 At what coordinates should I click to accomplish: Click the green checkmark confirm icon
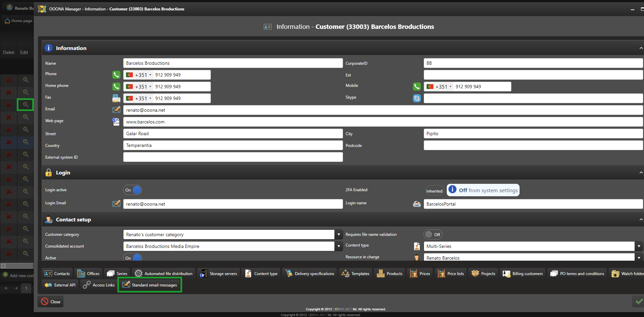pos(638,302)
